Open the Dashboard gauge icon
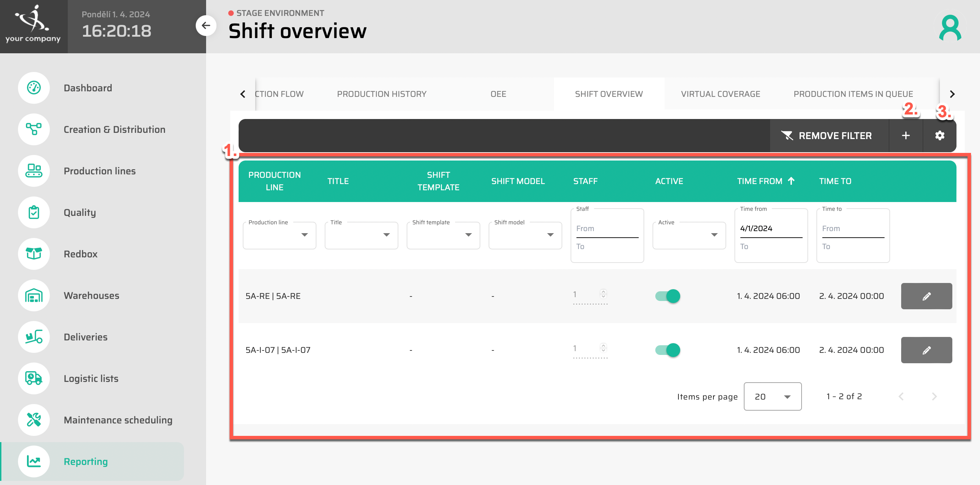The height and width of the screenshot is (485, 980). tap(34, 88)
